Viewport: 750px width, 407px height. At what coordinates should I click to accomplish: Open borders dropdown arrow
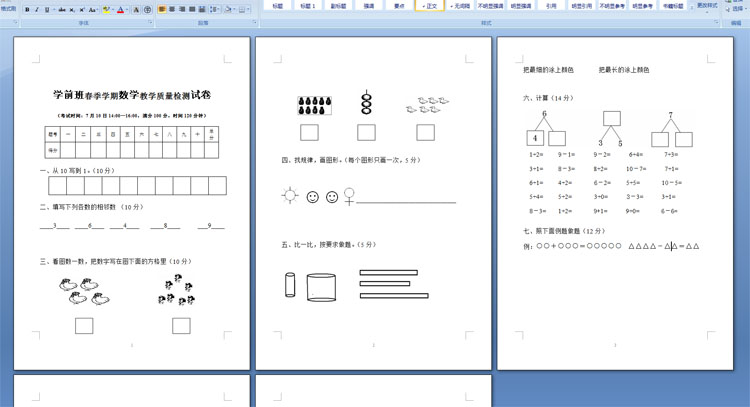[248, 10]
